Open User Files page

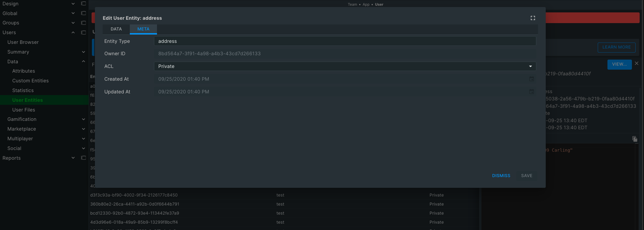click(x=23, y=110)
